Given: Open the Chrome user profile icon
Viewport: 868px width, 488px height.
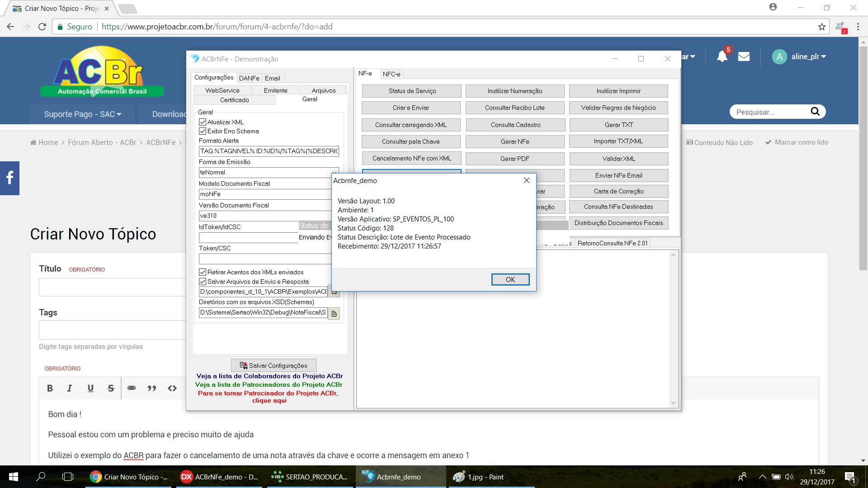Looking at the screenshot, I should [x=773, y=7].
